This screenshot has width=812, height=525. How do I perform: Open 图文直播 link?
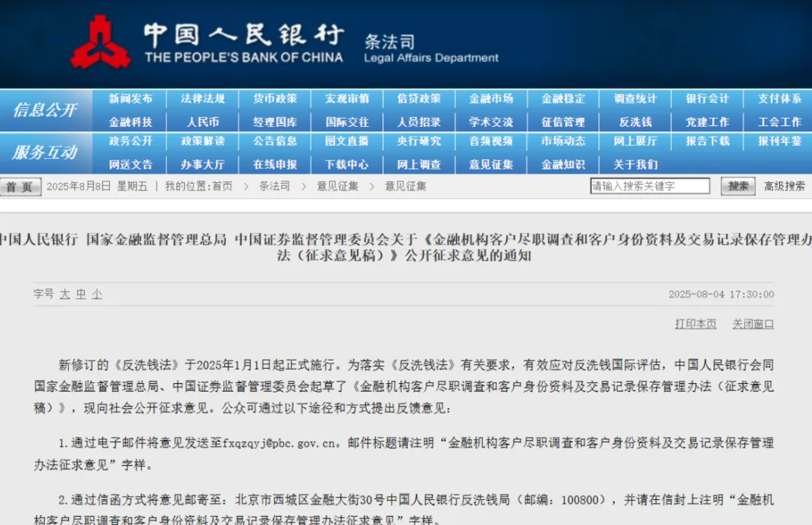[347, 141]
